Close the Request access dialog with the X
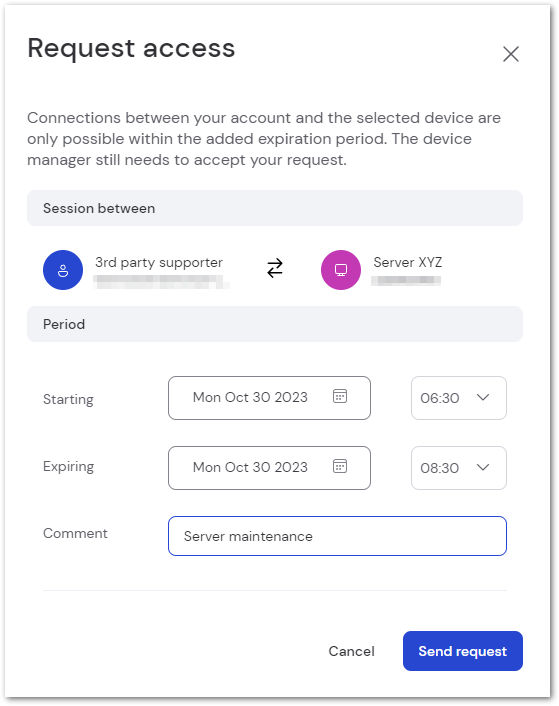The width and height of the screenshot is (559, 706). click(x=511, y=54)
